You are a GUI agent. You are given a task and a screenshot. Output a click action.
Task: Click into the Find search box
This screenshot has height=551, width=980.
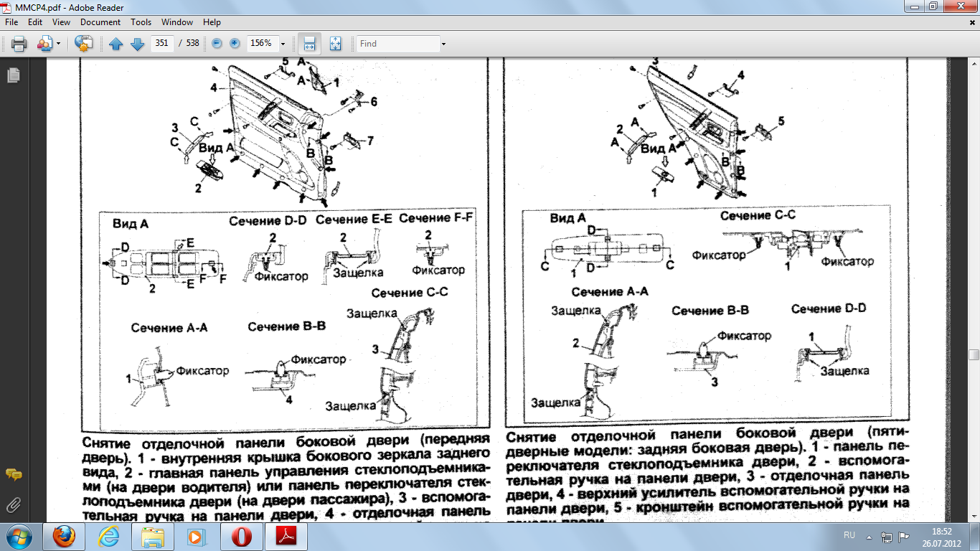pyautogui.click(x=398, y=44)
